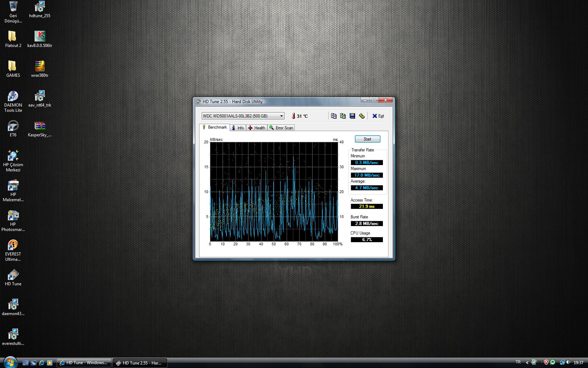The width and height of the screenshot is (588, 368).
Task: Click the taskbar clock 19:37
Action: coord(578,363)
